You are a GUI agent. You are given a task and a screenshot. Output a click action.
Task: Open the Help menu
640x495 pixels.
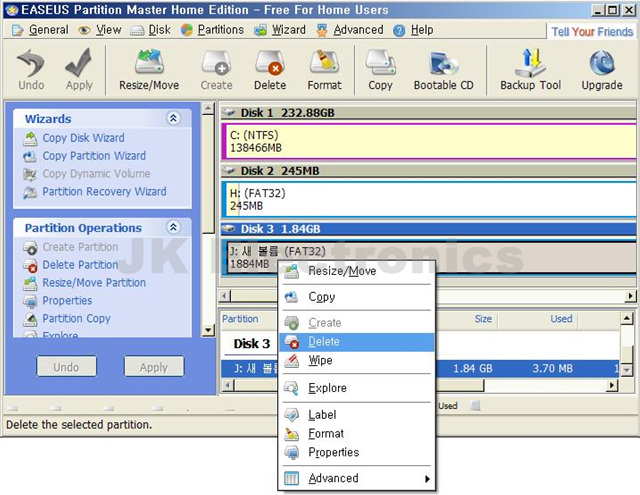413,30
